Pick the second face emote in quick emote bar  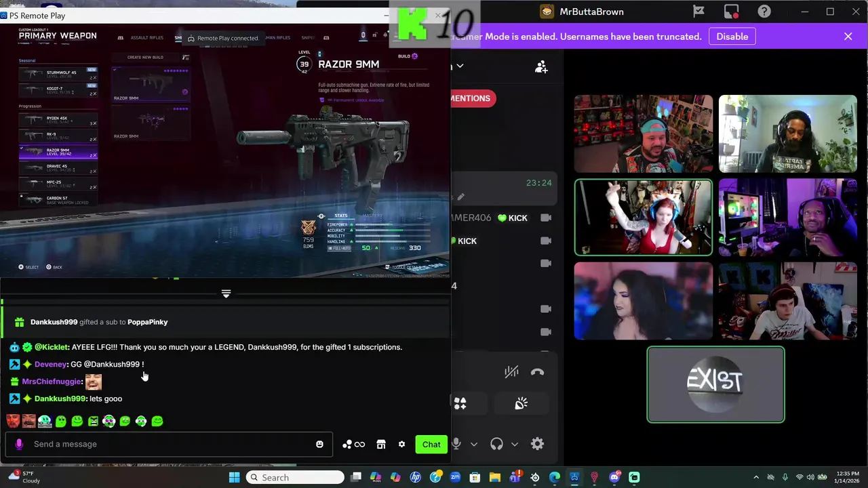pos(28,421)
